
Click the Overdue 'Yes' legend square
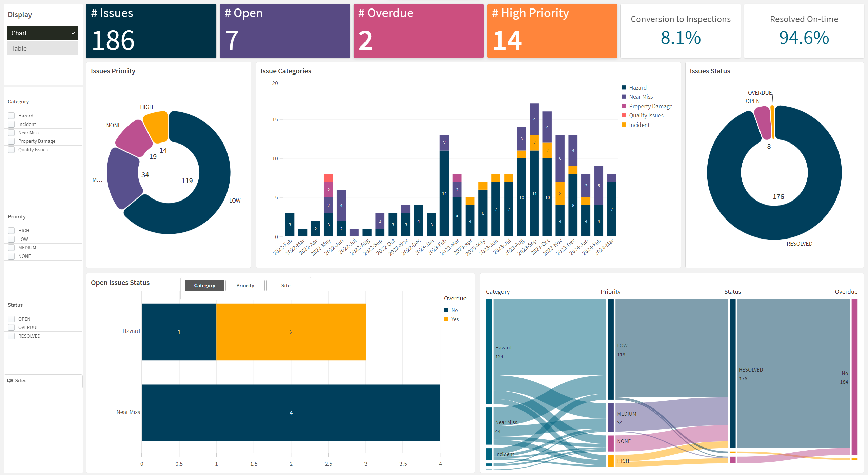[446, 319]
